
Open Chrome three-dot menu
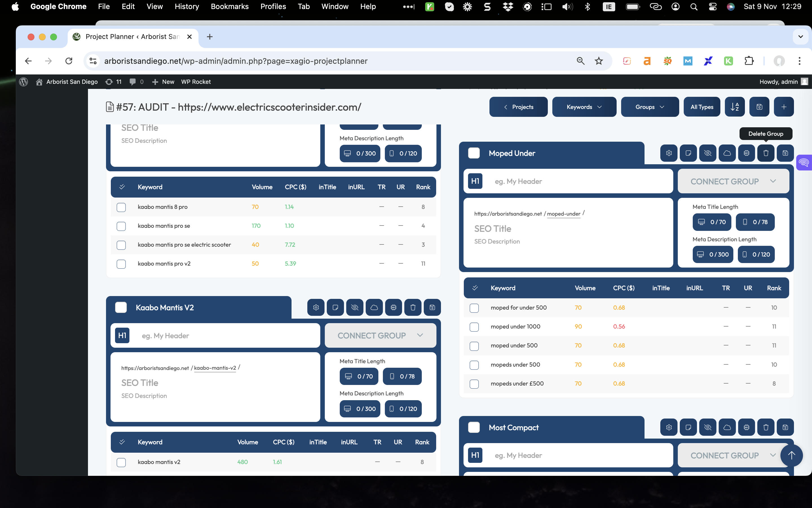[x=799, y=61]
